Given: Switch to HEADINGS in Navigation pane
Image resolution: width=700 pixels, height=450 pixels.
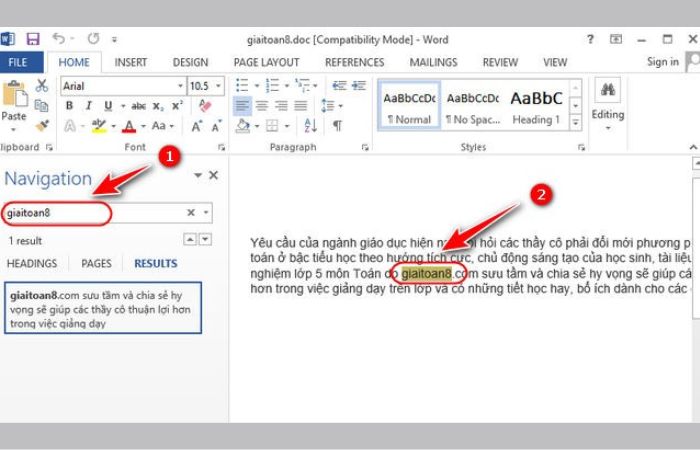Looking at the screenshot, I should click(x=32, y=263).
